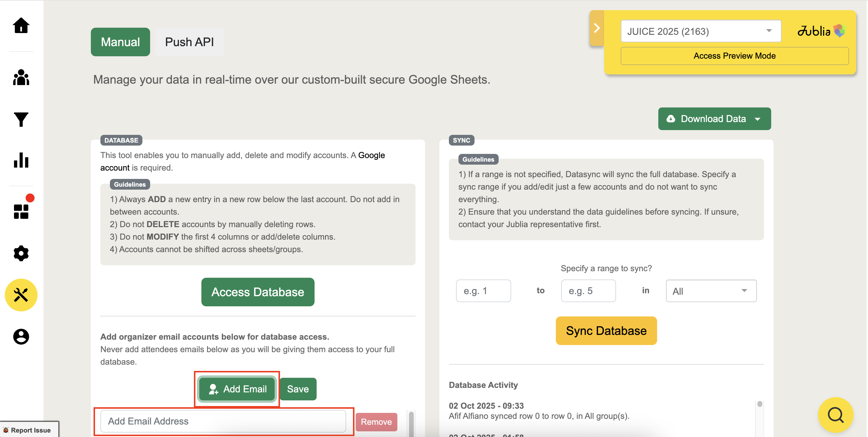
Task: Open the dashboard grid icon with the red badge
Action: coord(21,211)
